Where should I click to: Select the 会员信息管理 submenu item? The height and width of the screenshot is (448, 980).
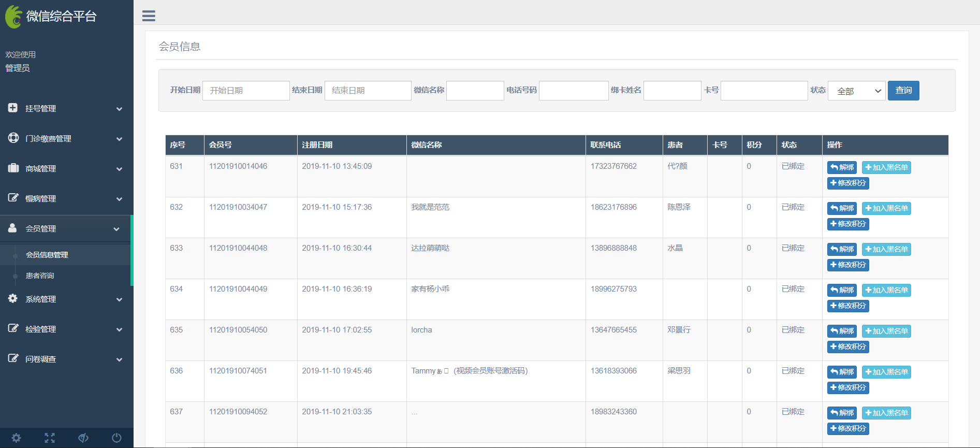tap(47, 255)
